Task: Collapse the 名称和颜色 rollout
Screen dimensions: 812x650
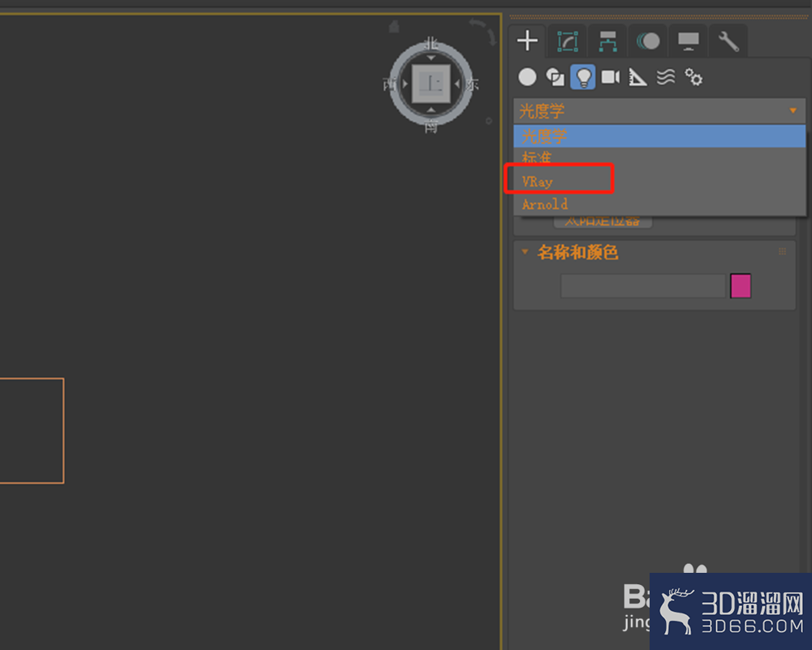Action: tap(525, 252)
